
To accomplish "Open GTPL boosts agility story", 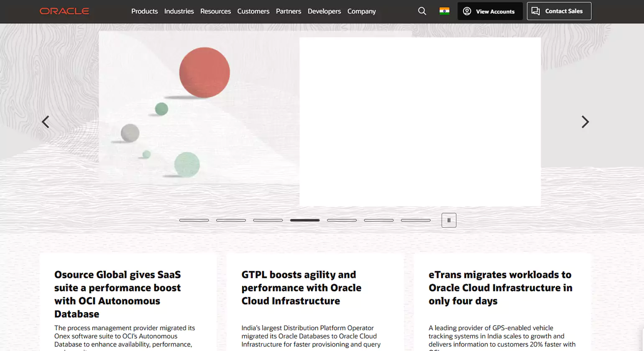I will coord(301,288).
